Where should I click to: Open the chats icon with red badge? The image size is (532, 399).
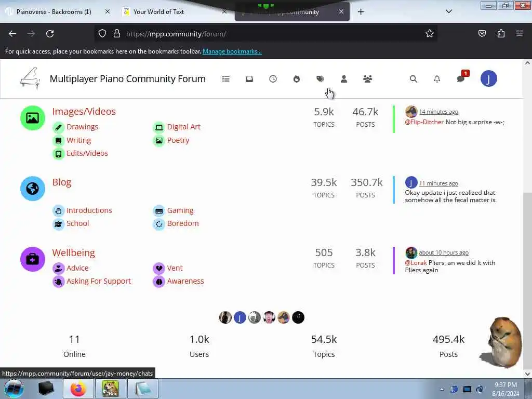pyautogui.click(x=461, y=78)
